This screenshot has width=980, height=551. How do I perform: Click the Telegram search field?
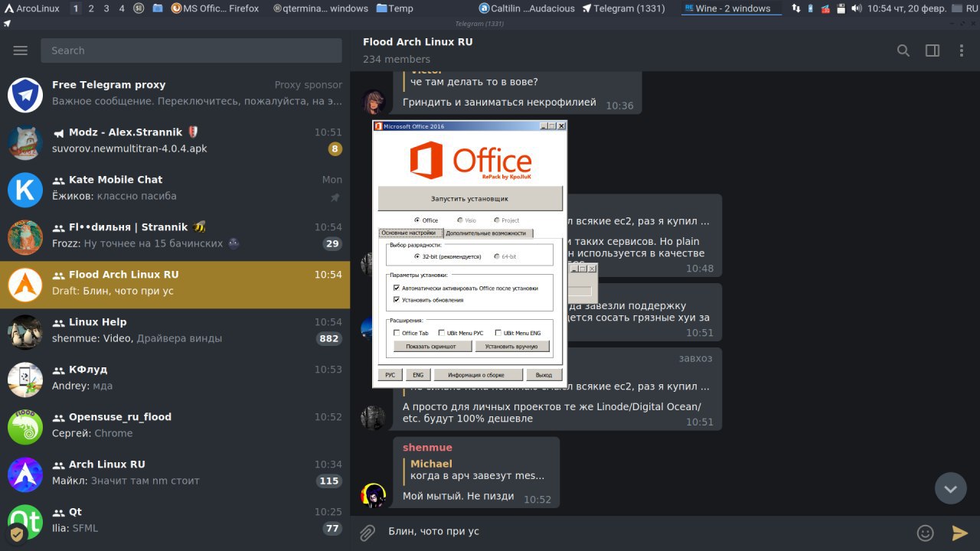tap(191, 51)
